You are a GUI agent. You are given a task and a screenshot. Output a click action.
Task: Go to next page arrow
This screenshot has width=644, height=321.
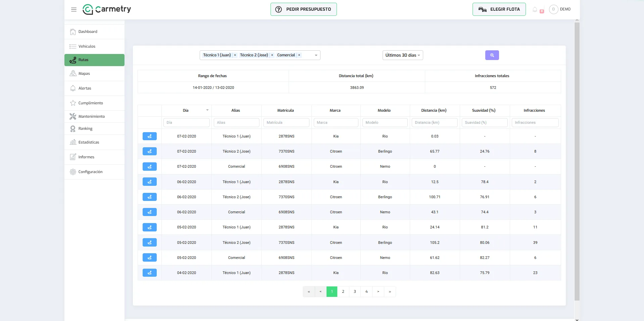pyautogui.click(x=378, y=291)
